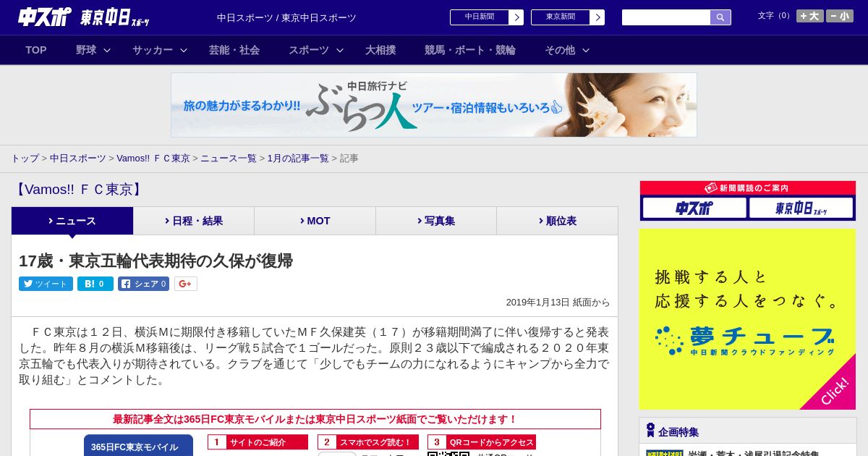Screen dimensions: 868x456
Task: Click the 企画特集 section heading
Action: click(678, 432)
